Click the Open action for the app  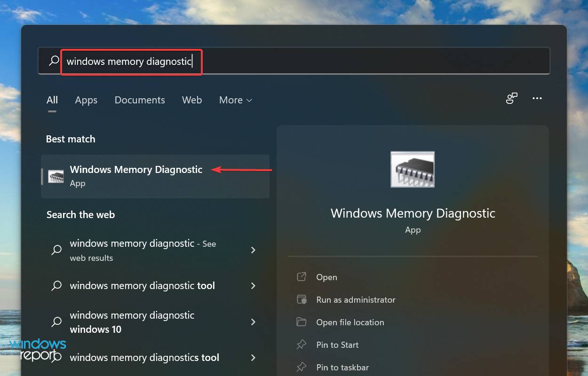coord(326,277)
